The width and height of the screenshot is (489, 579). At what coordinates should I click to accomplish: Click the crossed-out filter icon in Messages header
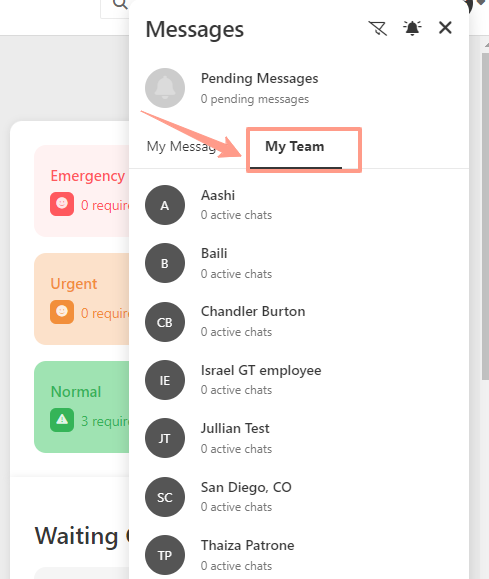tap(377, 28)
